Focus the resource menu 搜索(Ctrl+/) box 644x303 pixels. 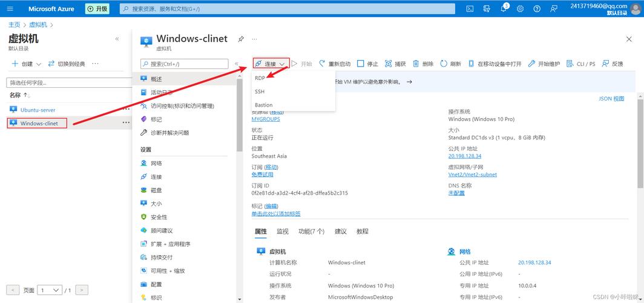[184, 64]
